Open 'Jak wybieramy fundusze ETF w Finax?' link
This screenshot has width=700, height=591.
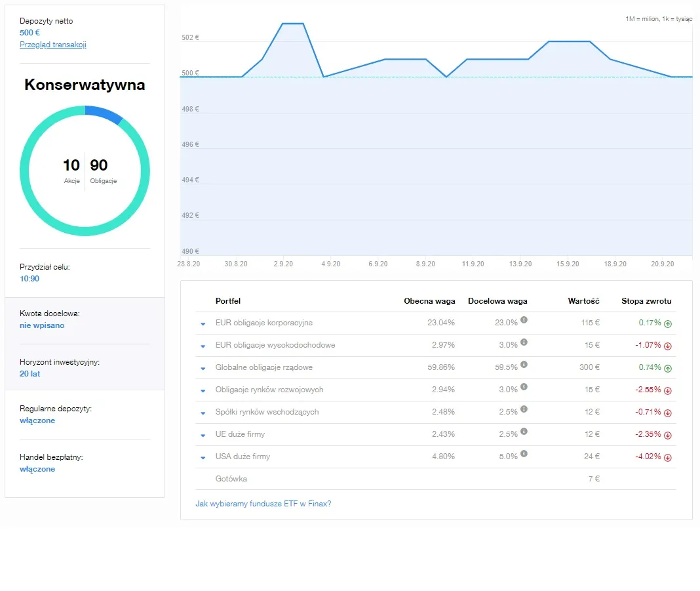[x=263, y=504]
